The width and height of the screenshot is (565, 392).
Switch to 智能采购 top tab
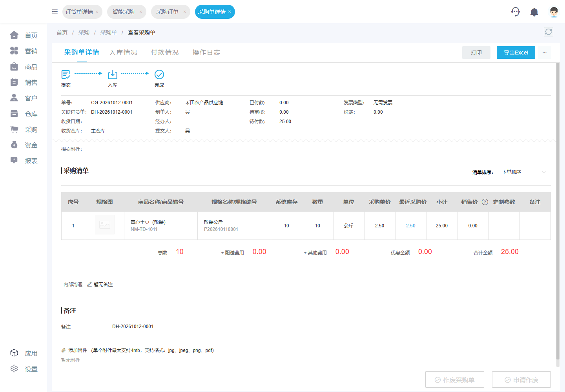[x=124, y=12]
